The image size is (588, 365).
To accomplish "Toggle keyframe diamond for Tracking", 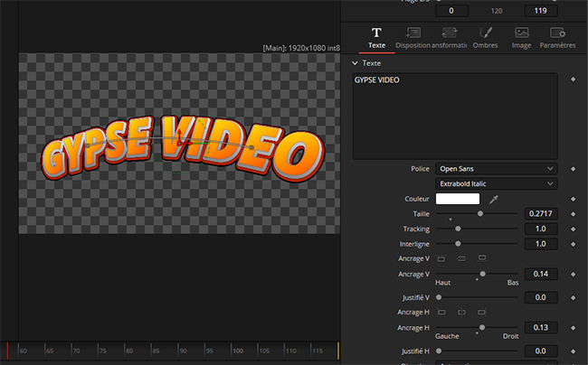I will click(573, 229).
